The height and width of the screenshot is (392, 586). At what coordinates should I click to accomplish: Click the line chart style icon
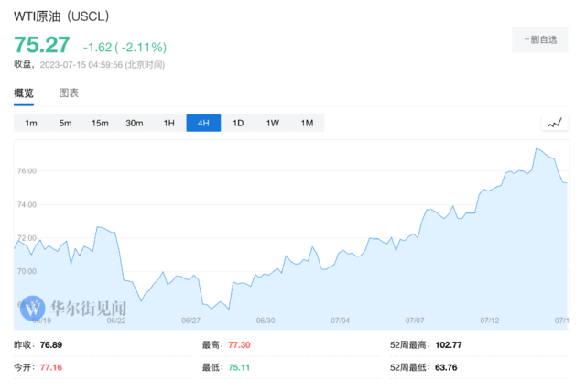tap(555, 123)
